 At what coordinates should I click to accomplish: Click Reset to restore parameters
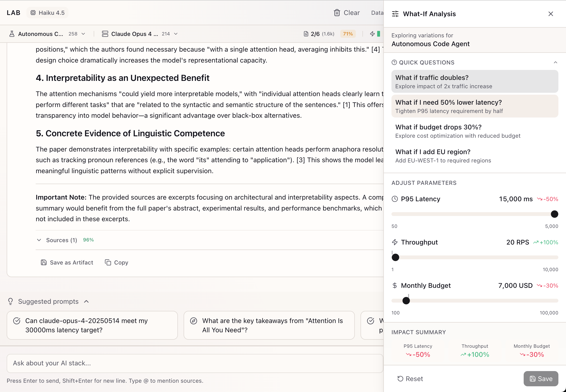[410, 378]
